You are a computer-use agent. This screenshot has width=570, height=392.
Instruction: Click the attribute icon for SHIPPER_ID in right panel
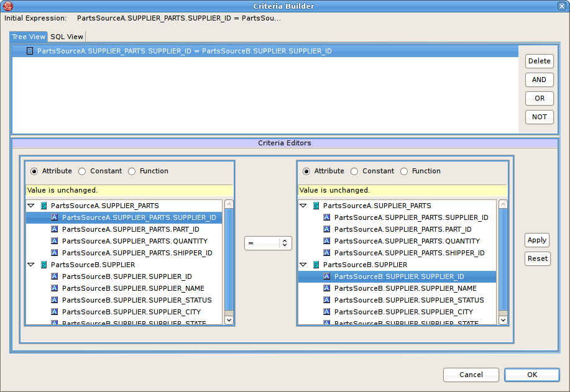327,253
